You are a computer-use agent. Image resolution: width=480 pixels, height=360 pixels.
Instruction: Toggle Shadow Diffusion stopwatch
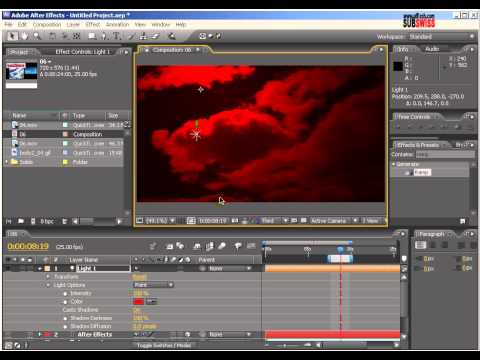click(65, 327)
